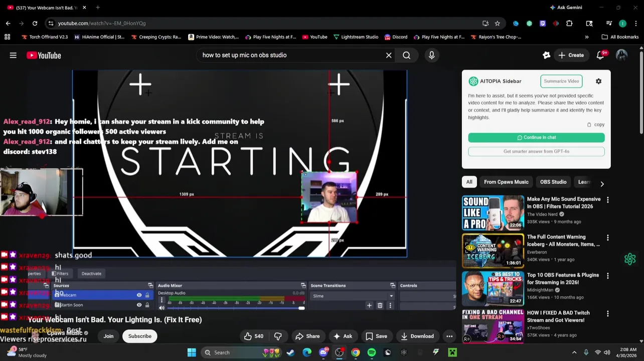Open the Windows Start menu
The height and width of the screenshot is (361, 644).
tap(192, 352)
